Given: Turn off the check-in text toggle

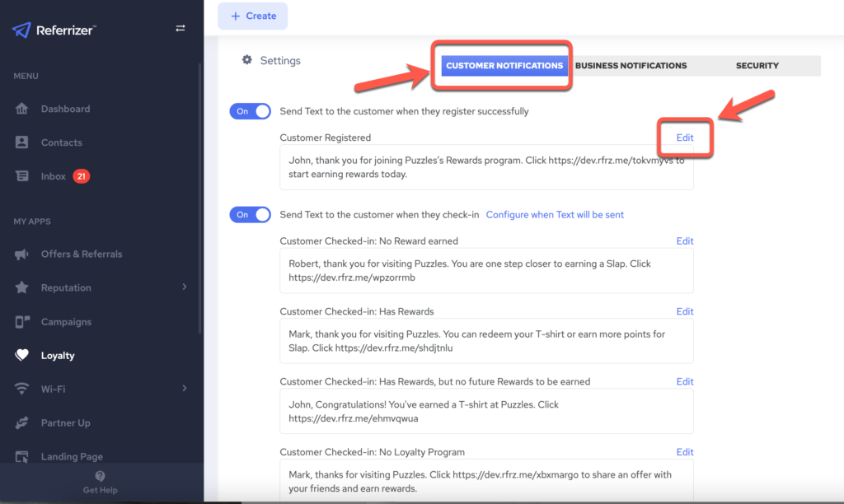Looking at the screenshot, I should click(250, 215).
